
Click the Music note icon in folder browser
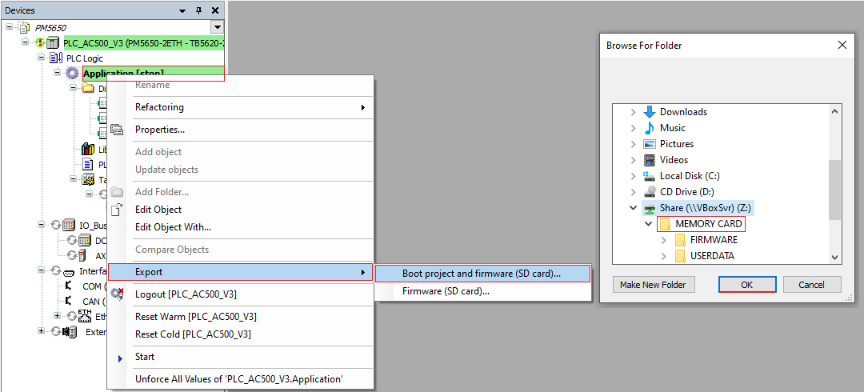coord(650,128)
